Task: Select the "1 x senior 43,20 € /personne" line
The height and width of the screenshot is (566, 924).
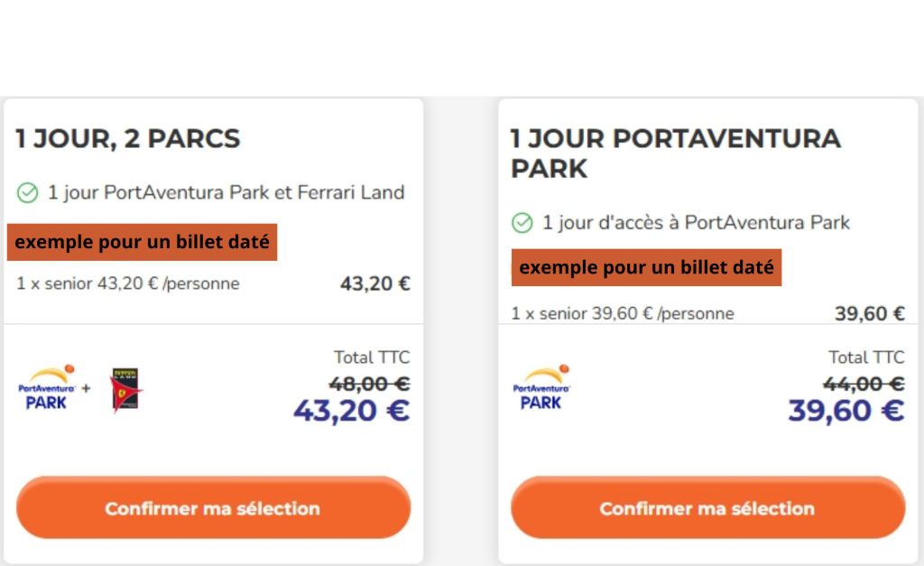Action: click(x=128, y=283)
